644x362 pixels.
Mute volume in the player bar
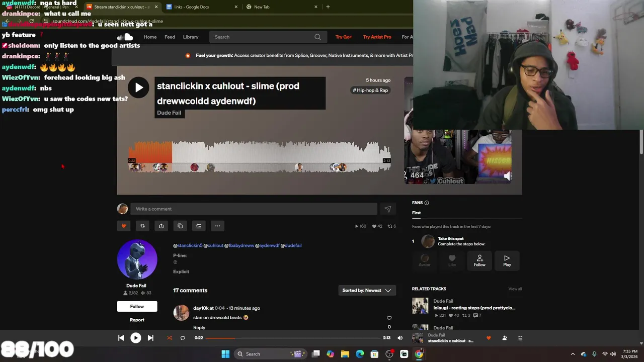pos(400,338)
